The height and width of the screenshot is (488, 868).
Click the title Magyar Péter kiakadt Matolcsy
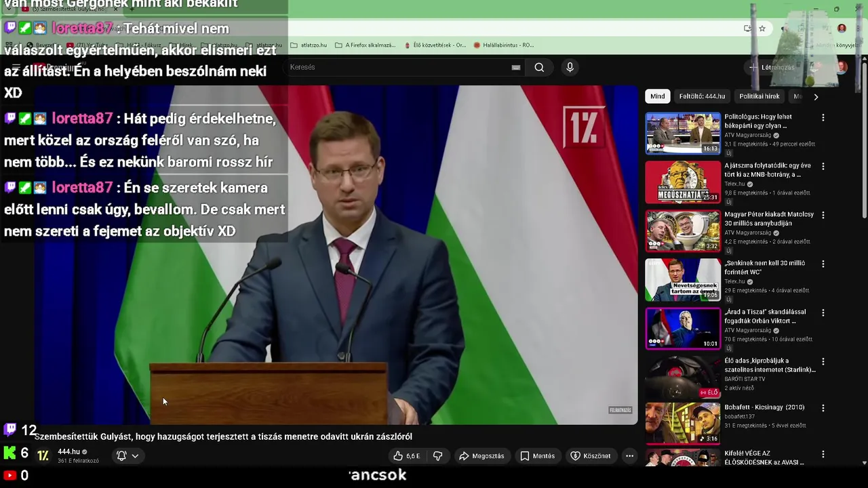click(769, 219)
